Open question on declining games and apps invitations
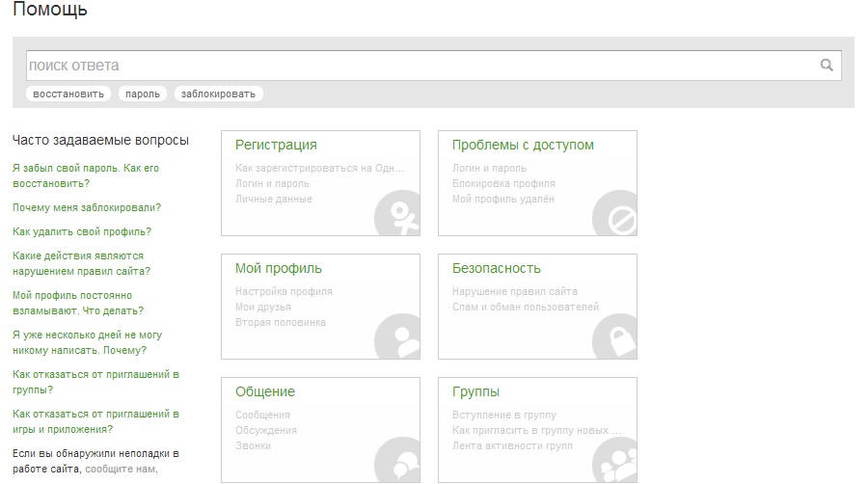Screen dimensions: 868x484 tap(95, 421)
